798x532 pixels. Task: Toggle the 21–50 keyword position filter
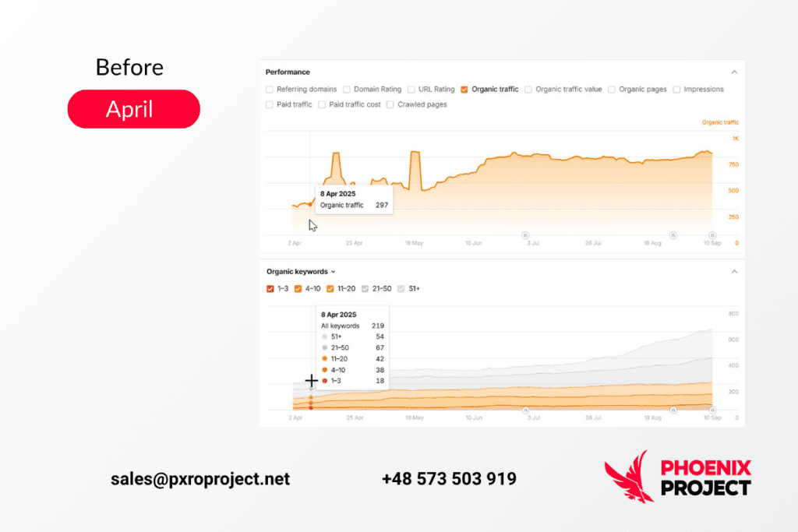tap(365, 289)
